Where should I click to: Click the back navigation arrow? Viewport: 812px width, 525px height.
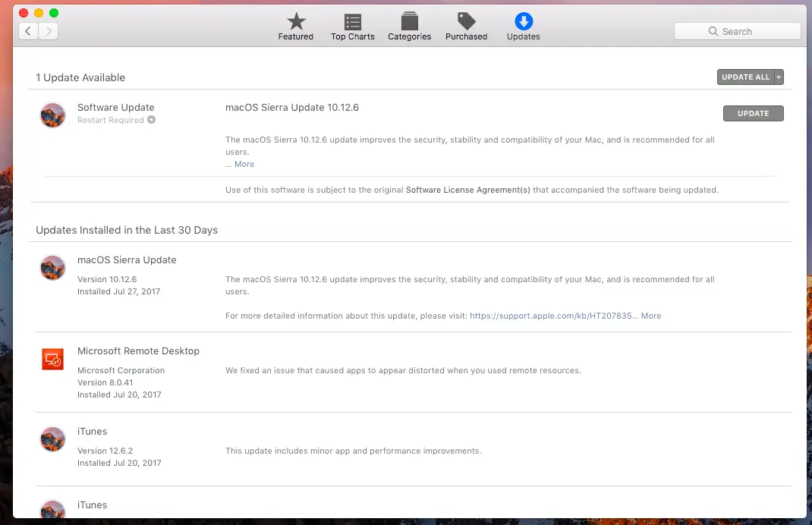[x=29, y=31]
